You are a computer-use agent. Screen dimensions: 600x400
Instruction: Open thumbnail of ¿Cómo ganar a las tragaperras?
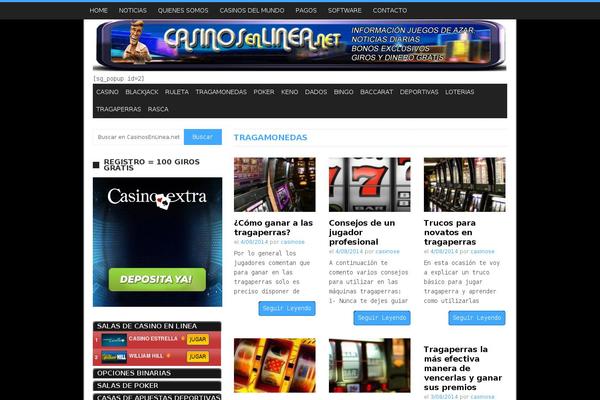(x=275, y=184)
